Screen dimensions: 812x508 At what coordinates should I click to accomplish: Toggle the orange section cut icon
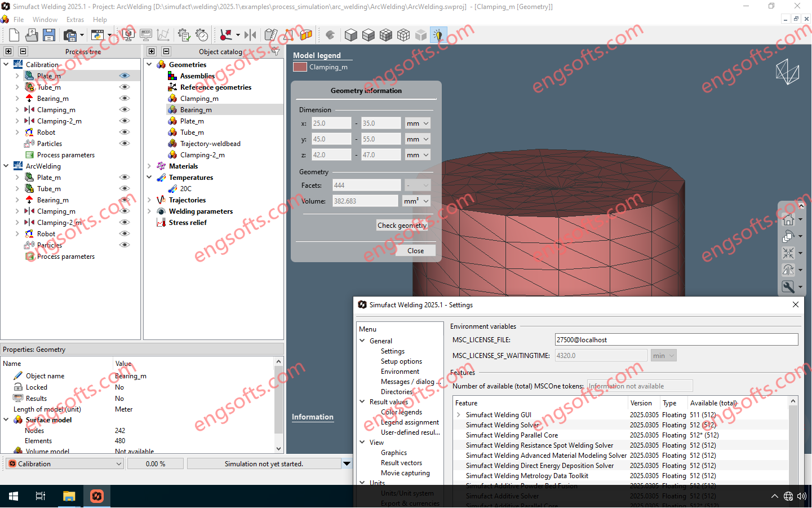coord(306,35)
